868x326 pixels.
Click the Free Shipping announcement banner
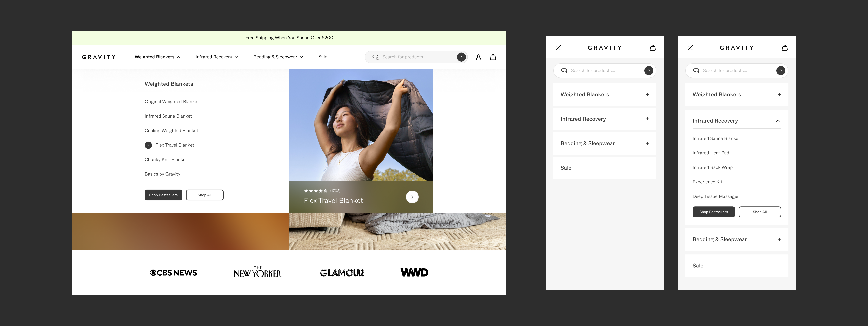[x=289, y=38]
